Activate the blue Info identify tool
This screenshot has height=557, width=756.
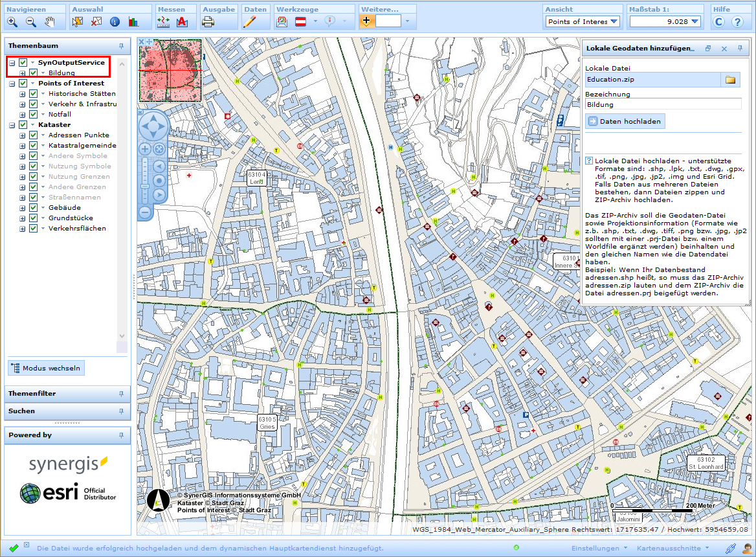pos(115,21)
